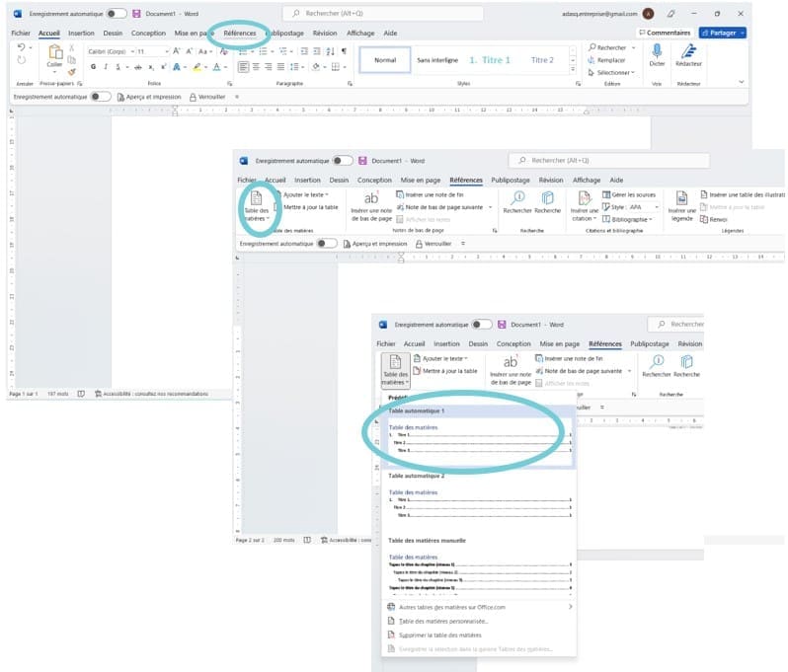Select Supprimer la table des matières entry
Viewport: 788px width, 672px height.
click(x=434, y=635)
